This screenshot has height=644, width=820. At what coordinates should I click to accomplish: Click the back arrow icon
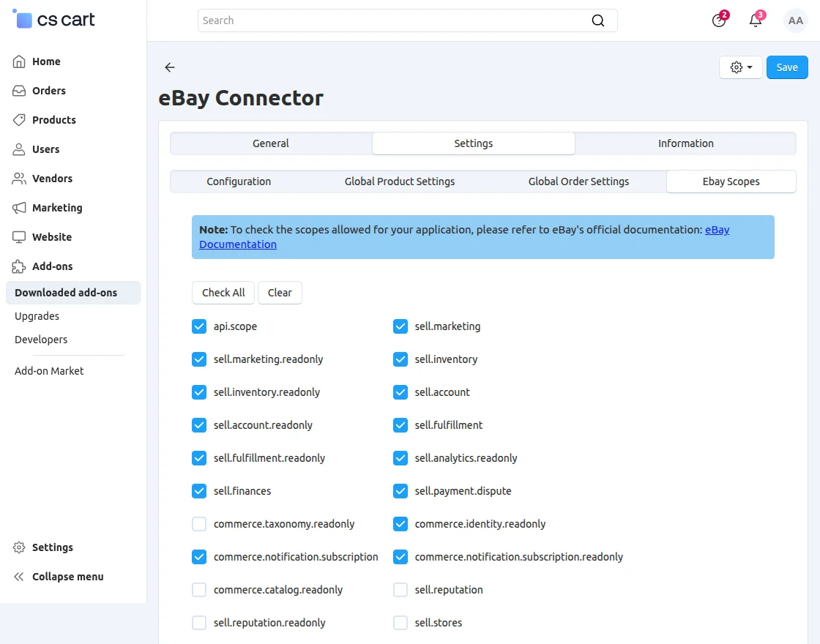tap(169, 67)
